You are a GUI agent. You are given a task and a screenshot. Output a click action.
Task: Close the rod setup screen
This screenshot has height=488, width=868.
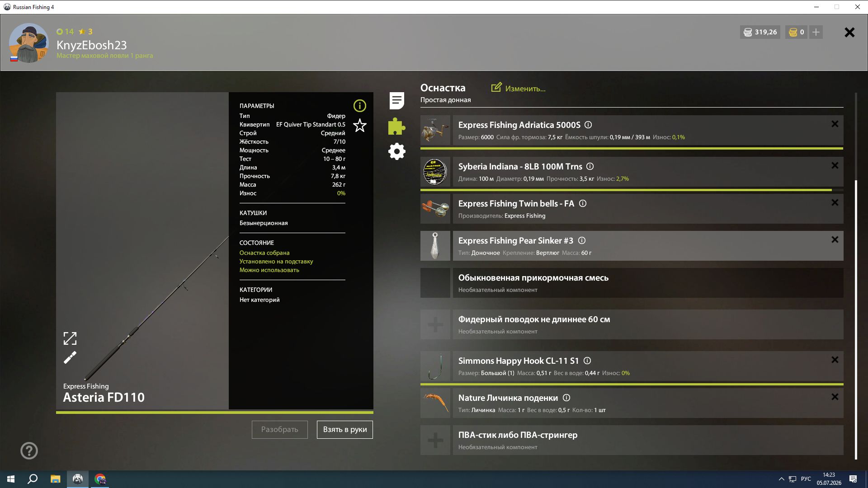pyautogui.click(x=849, y=32)
